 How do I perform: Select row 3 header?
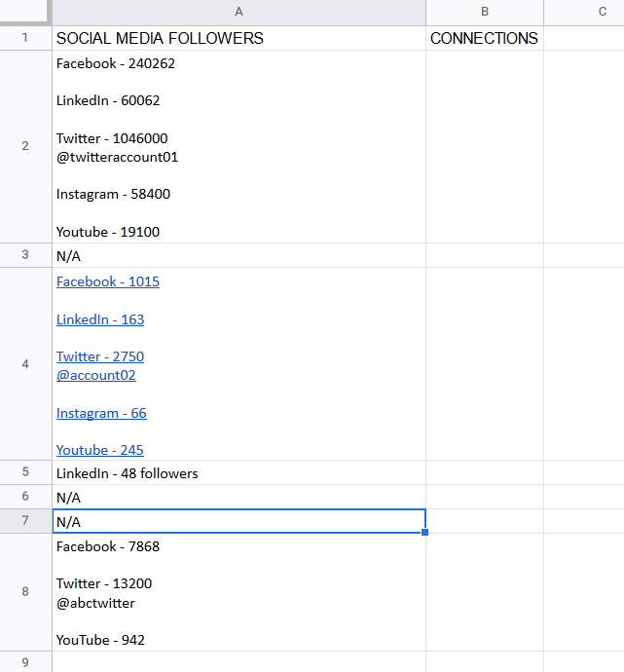pos(25,255)
